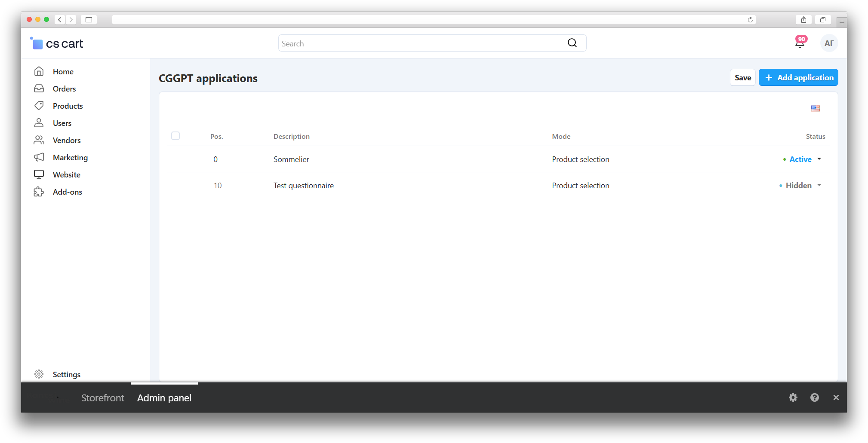The image size is (868, 443).
Task: Click the Add-ons puzzle icon
Action: pos(39,192)
